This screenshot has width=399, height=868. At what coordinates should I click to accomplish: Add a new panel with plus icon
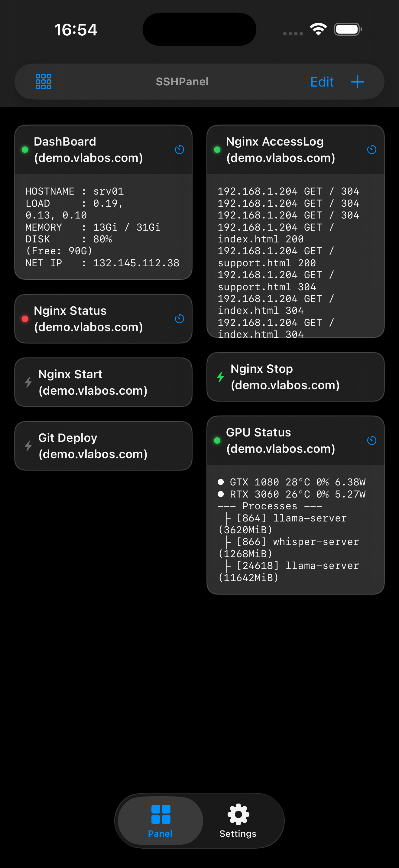coord(357,82)
